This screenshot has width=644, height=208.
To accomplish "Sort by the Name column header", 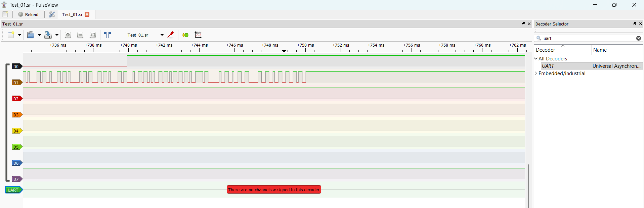I will coord(617,50).
